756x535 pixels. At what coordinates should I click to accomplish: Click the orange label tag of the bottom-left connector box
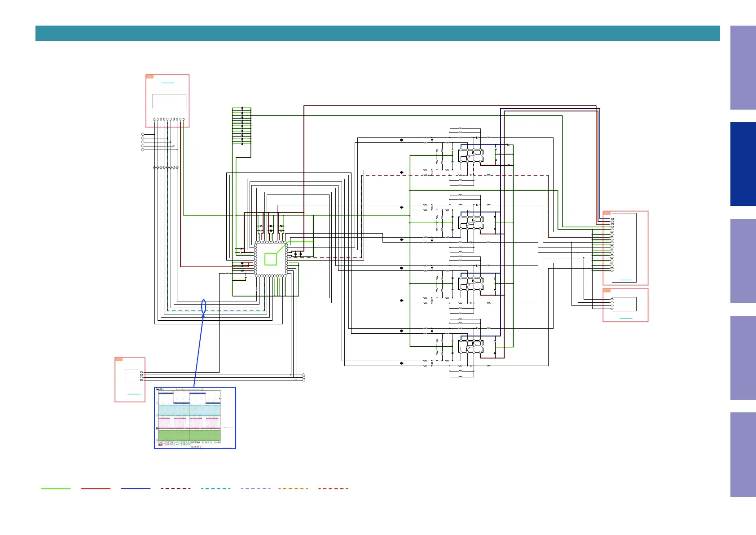119,359
